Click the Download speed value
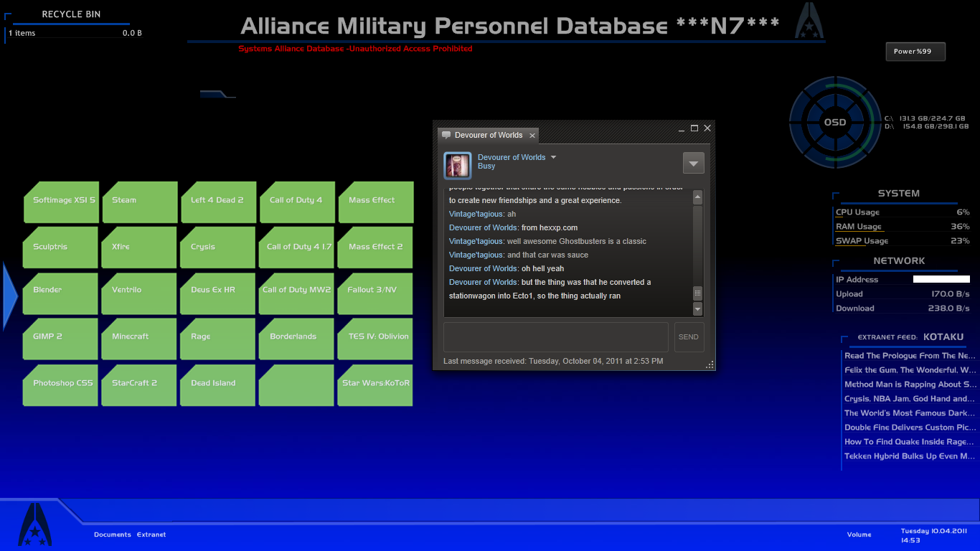This screenshot has height=551, width=980. [951, 309]
